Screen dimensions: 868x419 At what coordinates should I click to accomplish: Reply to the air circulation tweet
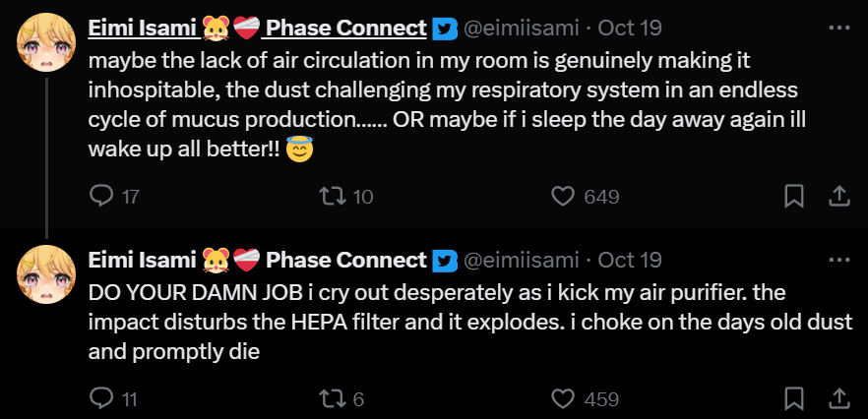click(x=102, y=197)
